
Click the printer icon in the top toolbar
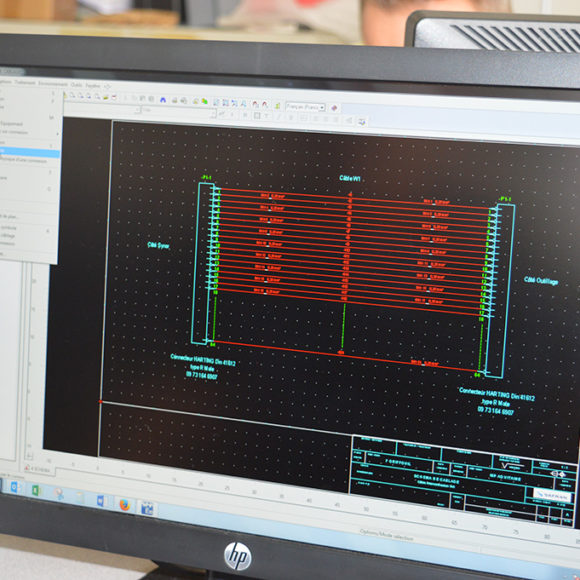click(174, 100)
